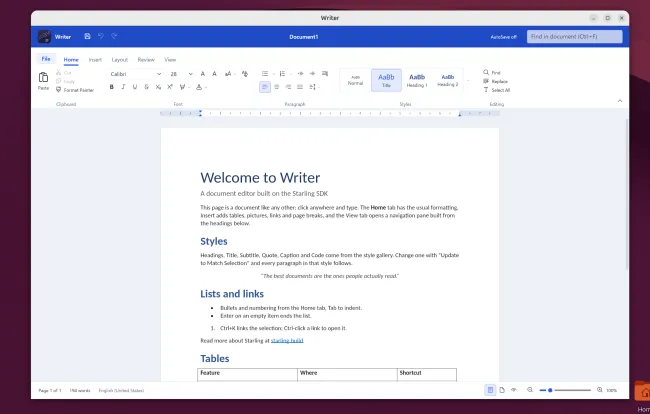Click the zoom out magnifier icon

click(x=530, y=390)
